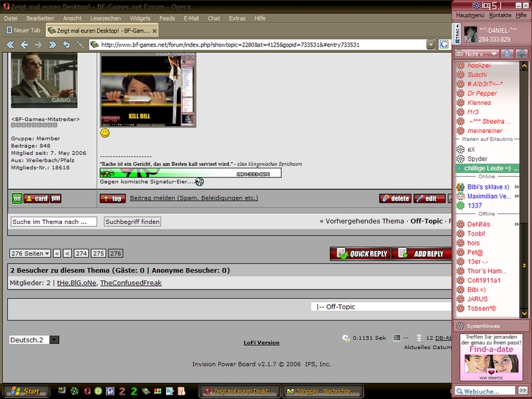This screenshot has height=399, width=532.
Task: Open the Windows Start menu
Action: (25, 391)
